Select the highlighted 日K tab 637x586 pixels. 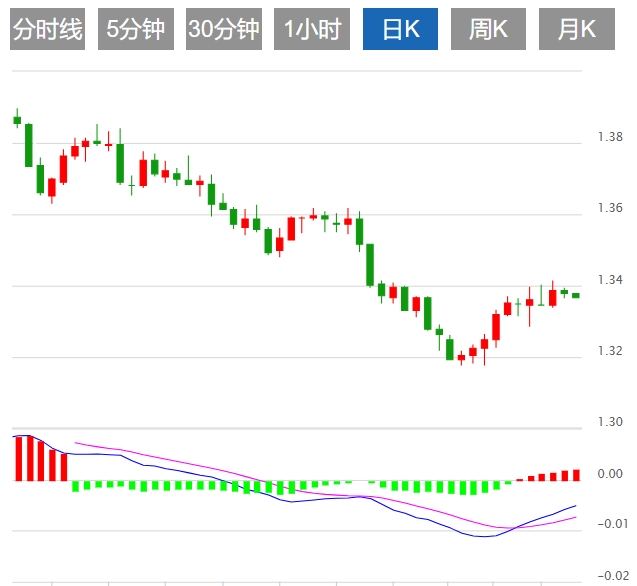pyautogui.click(x=400, y=29)
